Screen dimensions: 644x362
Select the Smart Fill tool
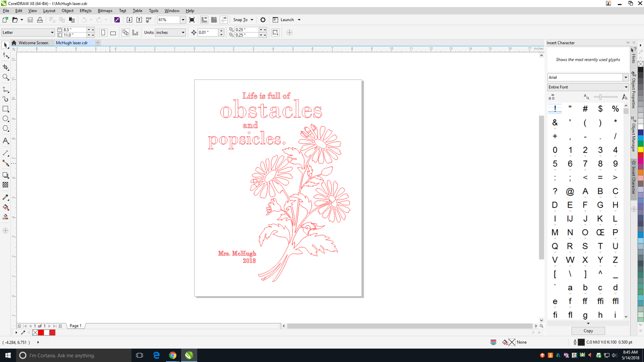point(6,217)
